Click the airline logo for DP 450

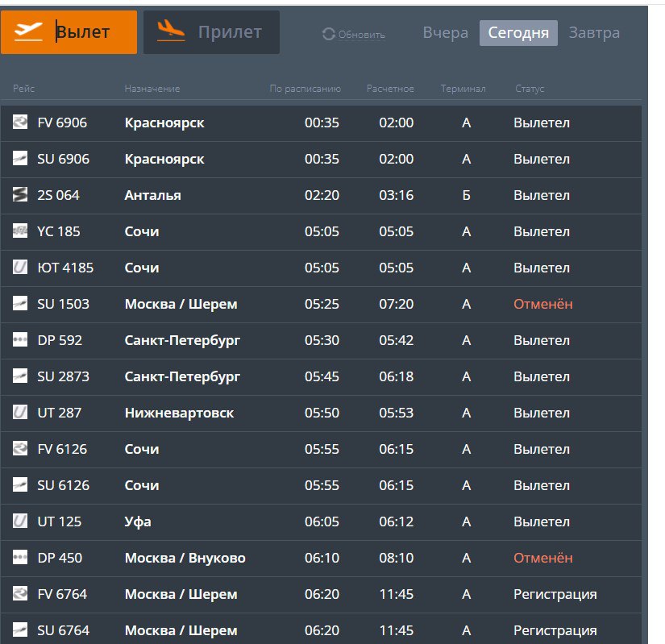coord(20,557)
